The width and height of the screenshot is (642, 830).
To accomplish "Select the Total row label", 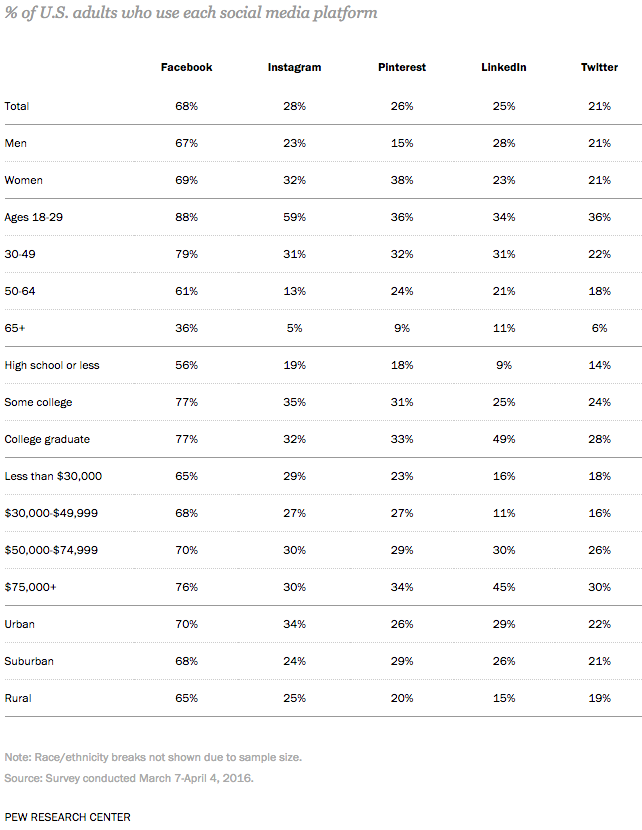I will coord(16,106).
